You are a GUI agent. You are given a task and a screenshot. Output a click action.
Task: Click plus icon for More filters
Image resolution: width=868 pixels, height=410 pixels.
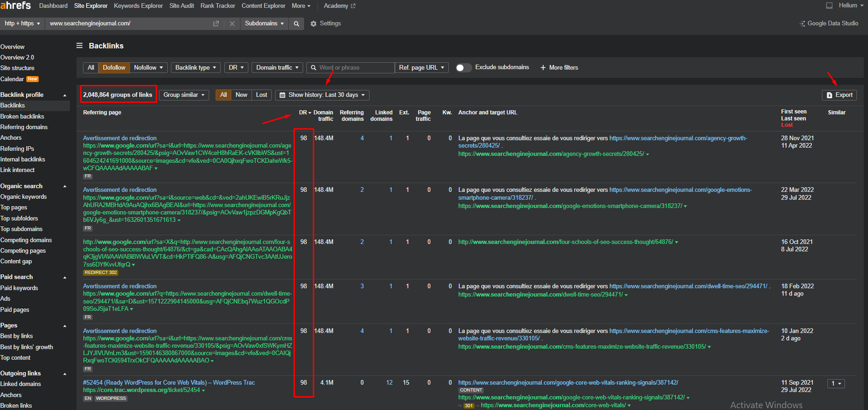(x=543, y=67)
